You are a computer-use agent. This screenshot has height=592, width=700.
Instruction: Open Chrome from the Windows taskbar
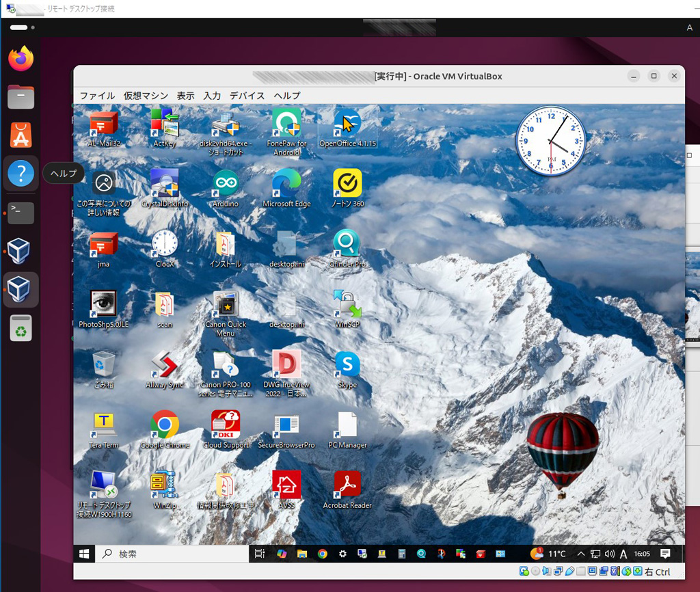323,554
